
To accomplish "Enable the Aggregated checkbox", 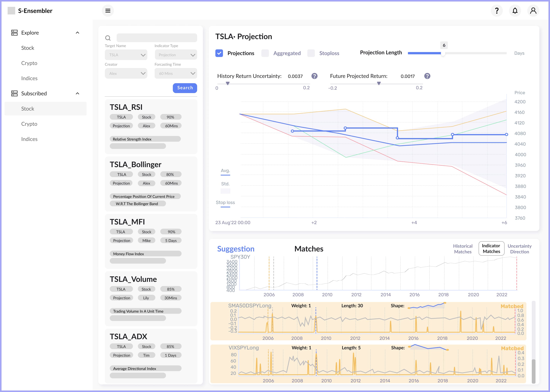I will [x=265, y=53].
